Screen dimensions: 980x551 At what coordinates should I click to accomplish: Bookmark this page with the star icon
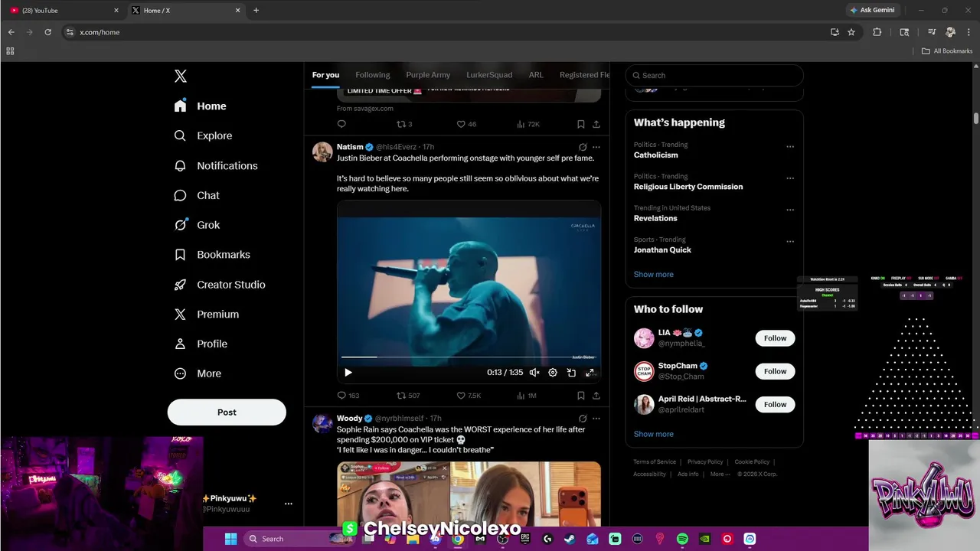pyautogui.click(x=851, y=32)
